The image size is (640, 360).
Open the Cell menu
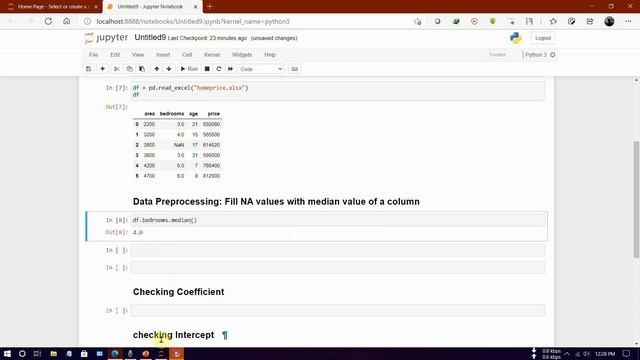(x=187, y=55)
